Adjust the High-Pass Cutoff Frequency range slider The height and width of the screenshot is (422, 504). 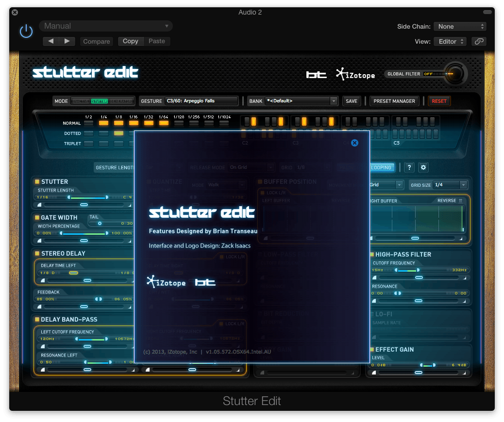click(x=407, y=270)
